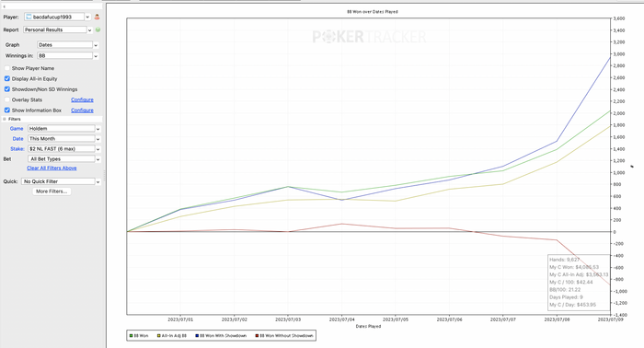Click 'Days Played: 9' in the info box
The width and height of the screenshot is (644, 348).
[x=566, y=297]
